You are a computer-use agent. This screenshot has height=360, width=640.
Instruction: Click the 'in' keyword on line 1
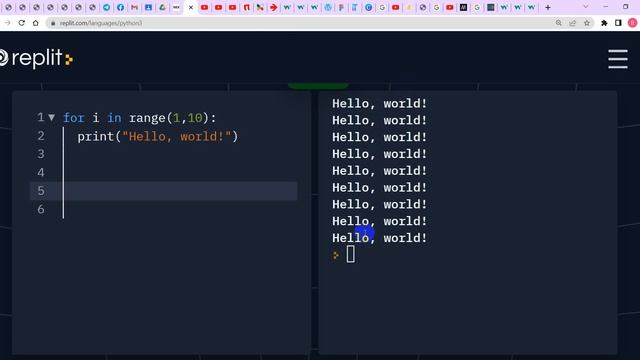[x=114, y=118]
